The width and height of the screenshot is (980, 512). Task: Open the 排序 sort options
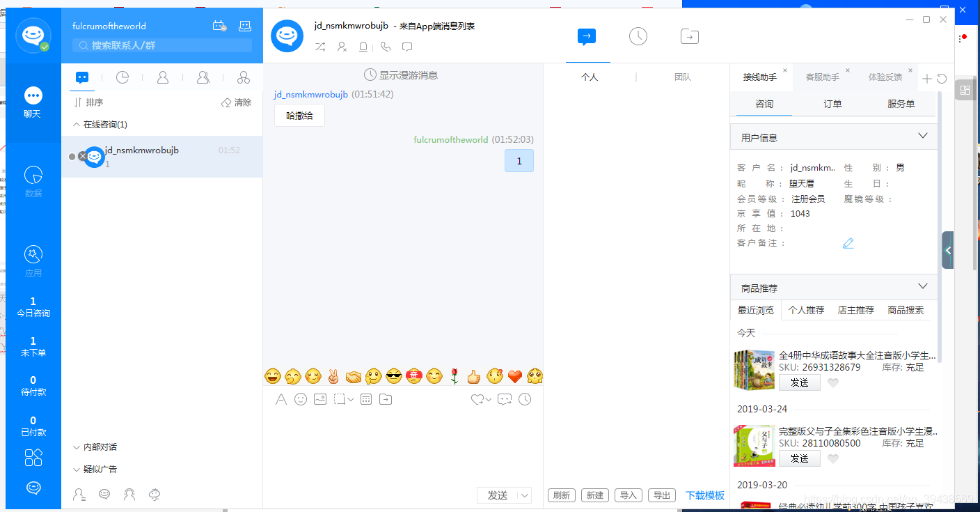pyautogui.click(x=88, y=102)
